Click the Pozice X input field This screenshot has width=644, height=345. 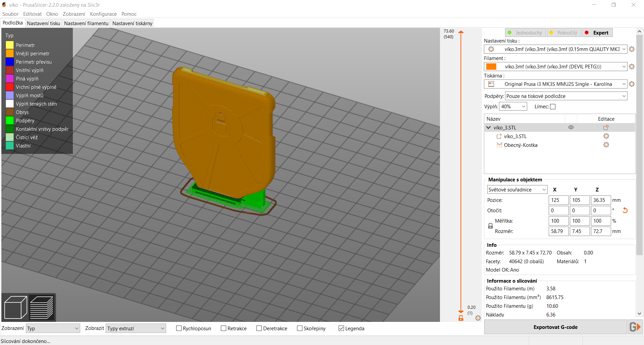[558, 200]
